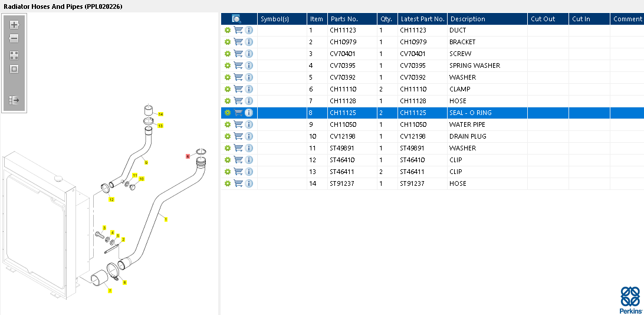Select callout 14 on the diagram
The height and width of the screenshot is (315, 644).
160,114
